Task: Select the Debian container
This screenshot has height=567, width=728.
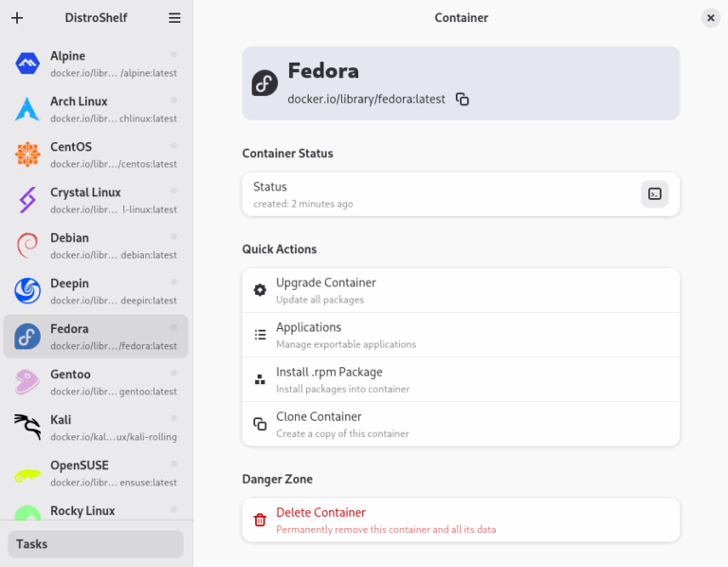Action: [x=96, y=246]
